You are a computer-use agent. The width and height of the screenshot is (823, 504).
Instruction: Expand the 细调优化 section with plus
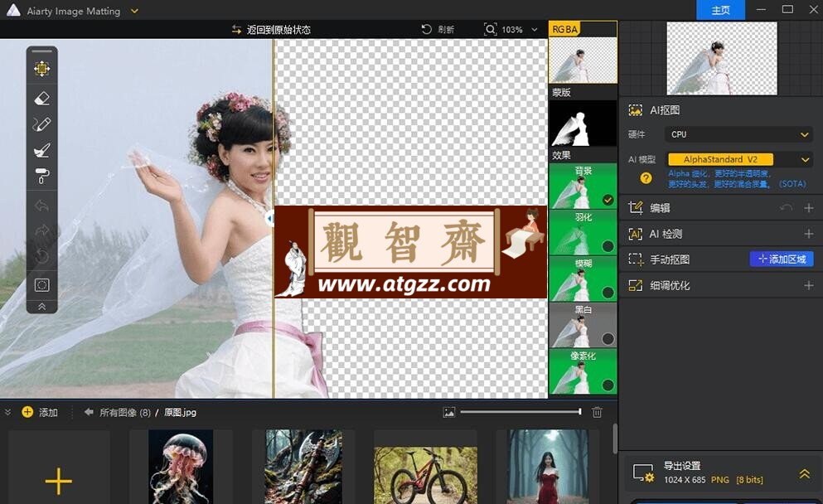point(808,285)
